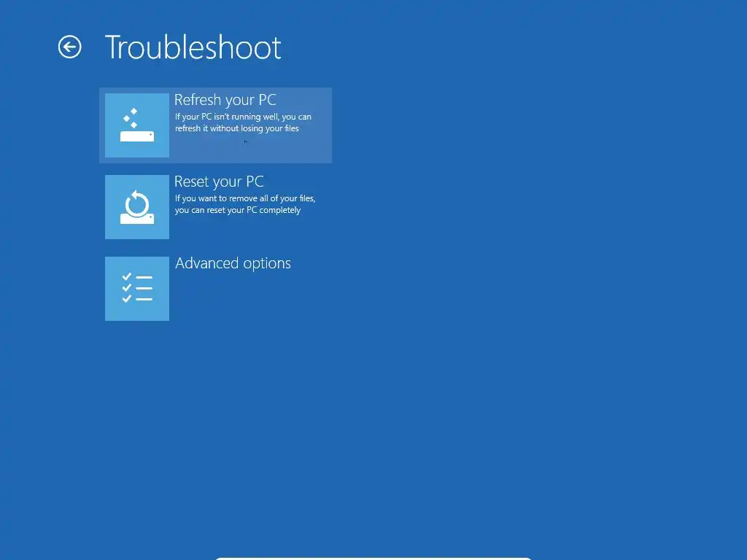The image size is (747, 560).
Task: Click the white drive base in Refresh icon
Action: [x=137, y=136]
